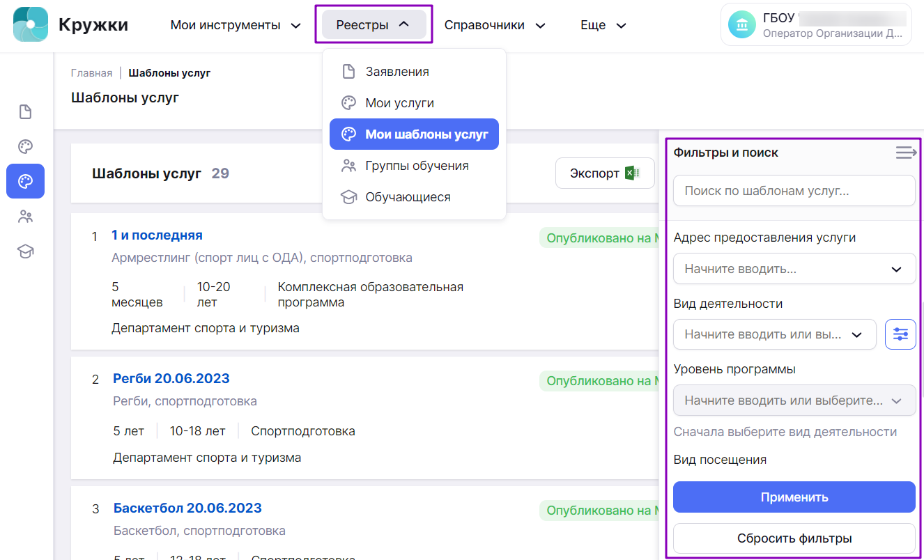Click Опубликовано status badge of Регби row
This screenshot has width=924, height=560.
tap(599, 381)
